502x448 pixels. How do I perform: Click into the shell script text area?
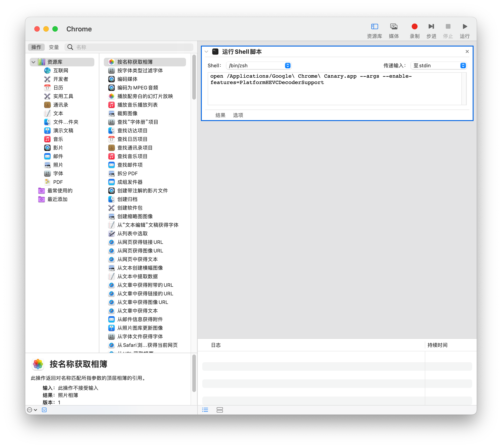point(335,89)
